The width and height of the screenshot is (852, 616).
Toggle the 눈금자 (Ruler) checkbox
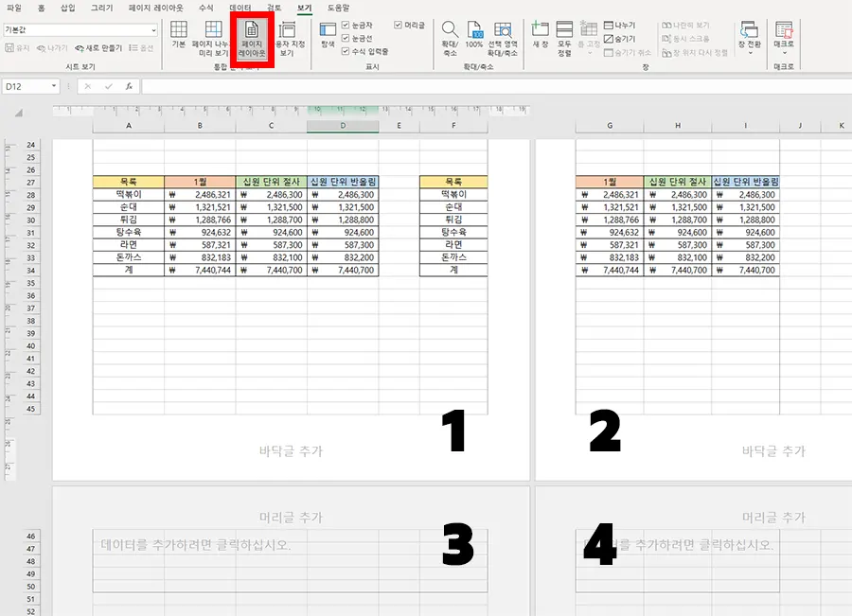[346, 25]
